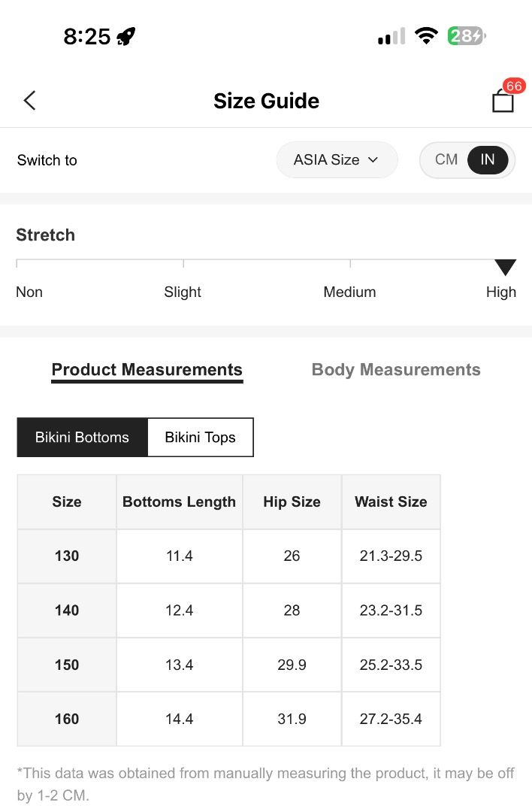Tap the Waist Size column header
532x812 pixels.
coord(391,501)
